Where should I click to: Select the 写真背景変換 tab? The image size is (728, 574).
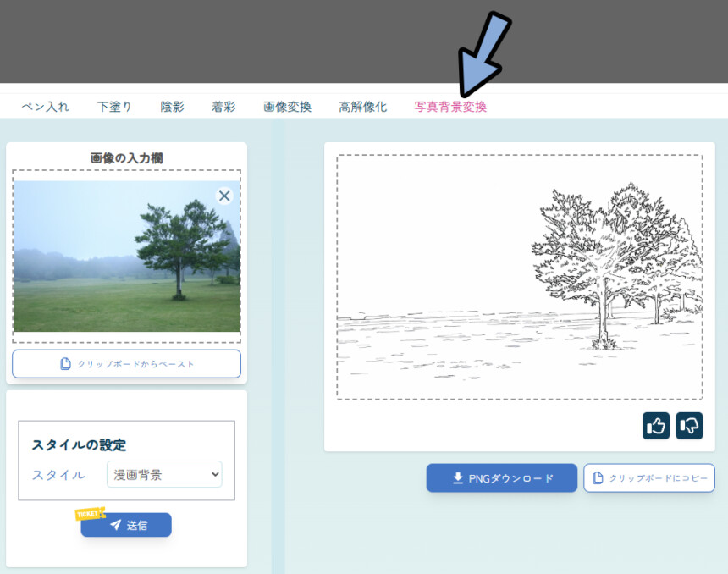click(x=450, y=107)
